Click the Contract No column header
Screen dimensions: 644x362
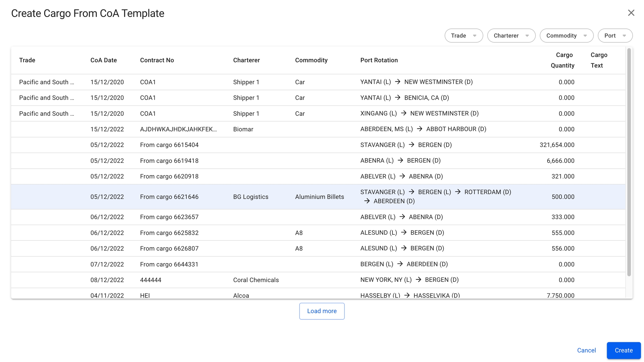point(157,60)
